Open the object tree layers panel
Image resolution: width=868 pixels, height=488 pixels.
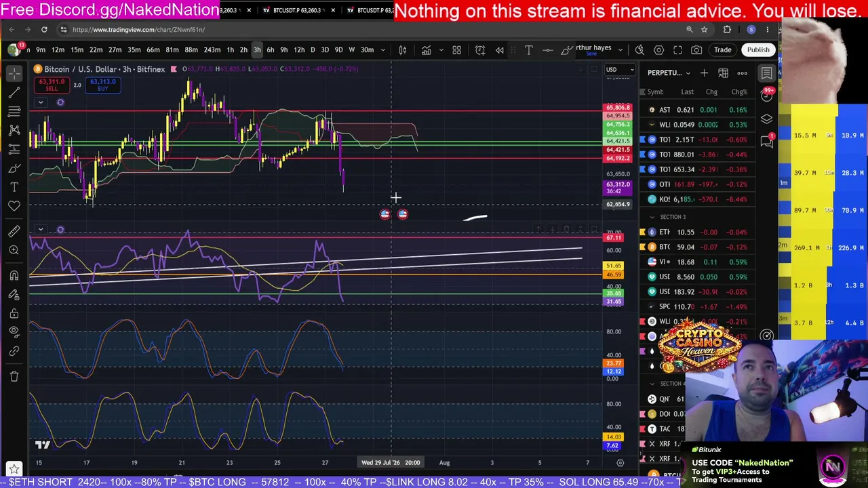(x=766, y=119)
